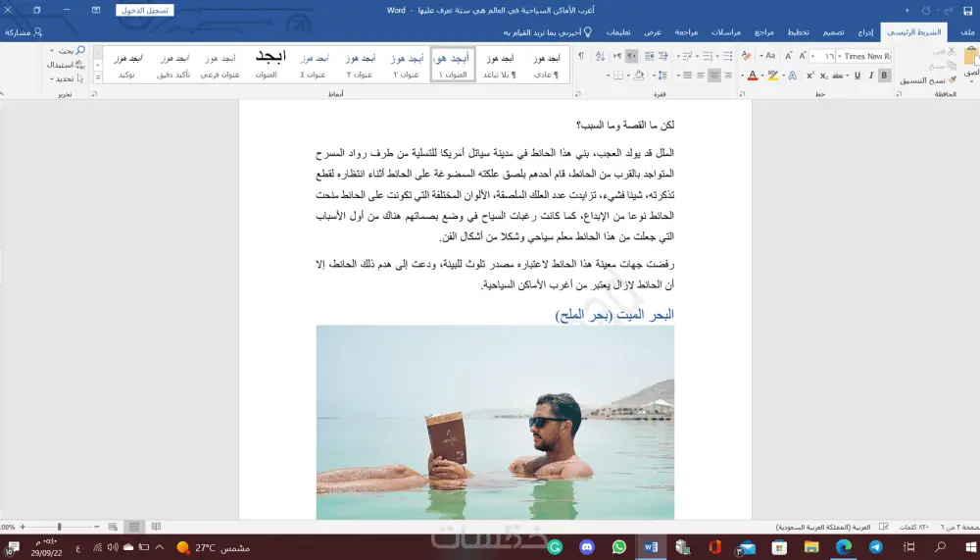Open the font name dropdown (Times New Roman)
The height and width of the screenshot is (560, 980).
[840, 56]
